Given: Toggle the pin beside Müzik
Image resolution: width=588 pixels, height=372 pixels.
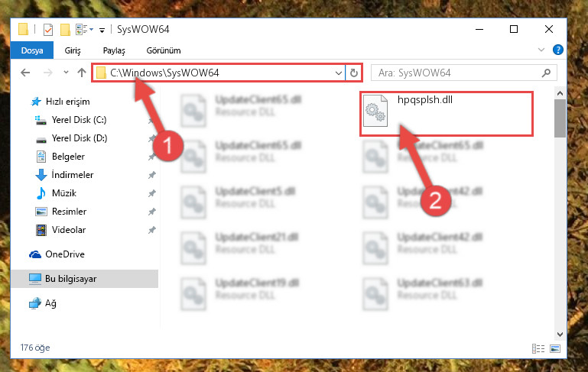Looking at the screenshot, I should click(152, 193).
